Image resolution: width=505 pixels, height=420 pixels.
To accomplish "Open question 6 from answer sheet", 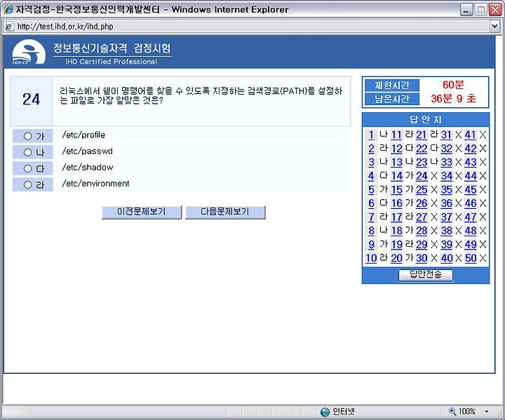I will pyautogui.click(x=371, y=203).
